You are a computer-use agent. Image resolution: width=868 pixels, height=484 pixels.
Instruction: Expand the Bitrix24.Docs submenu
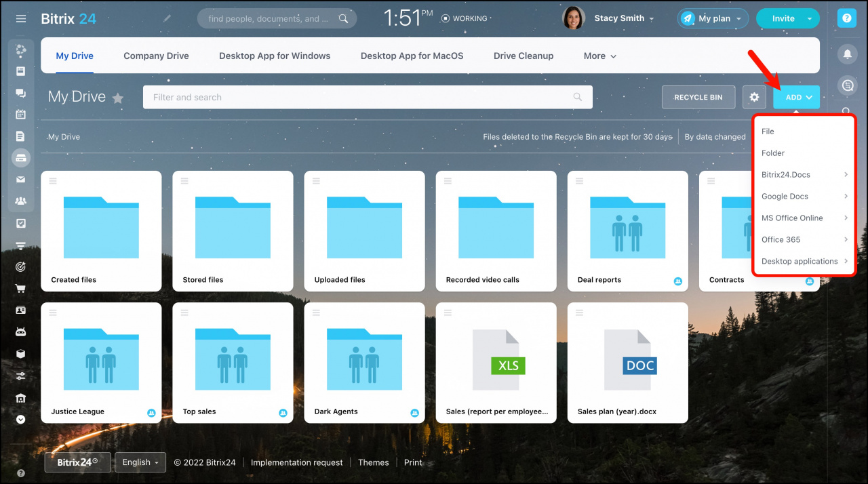tap(804, 175)
